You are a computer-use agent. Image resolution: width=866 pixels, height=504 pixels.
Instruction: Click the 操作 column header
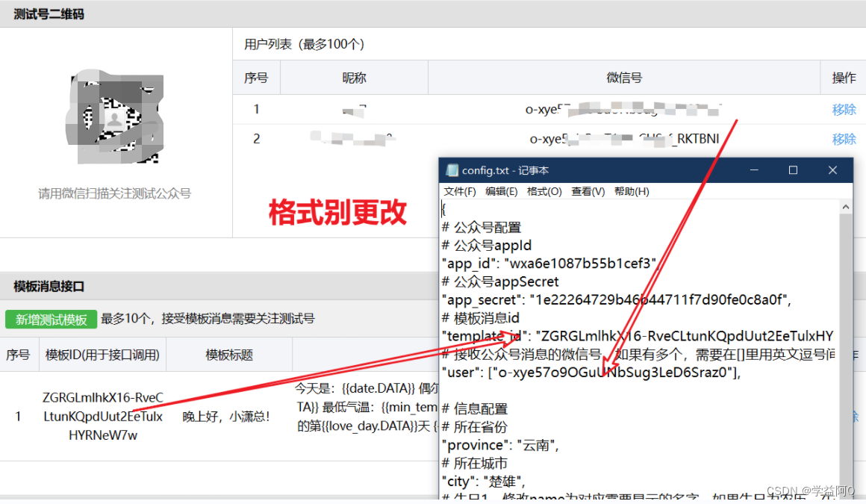[844, 78]
